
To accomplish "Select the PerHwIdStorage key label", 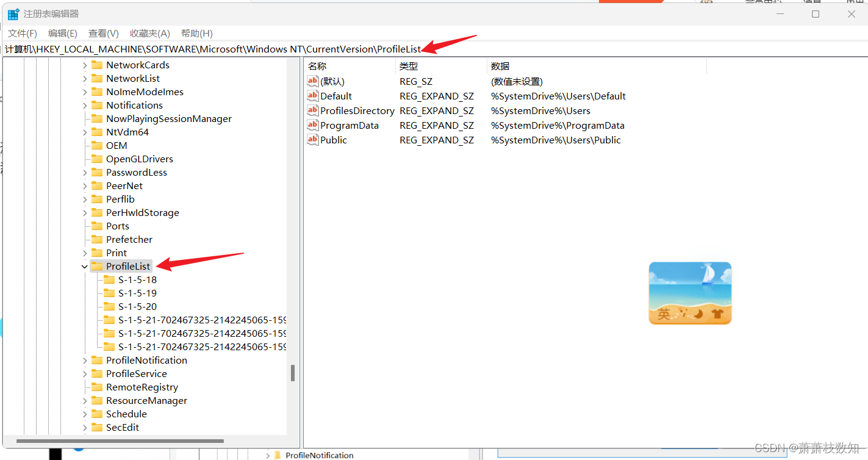I will pos(143,213).
